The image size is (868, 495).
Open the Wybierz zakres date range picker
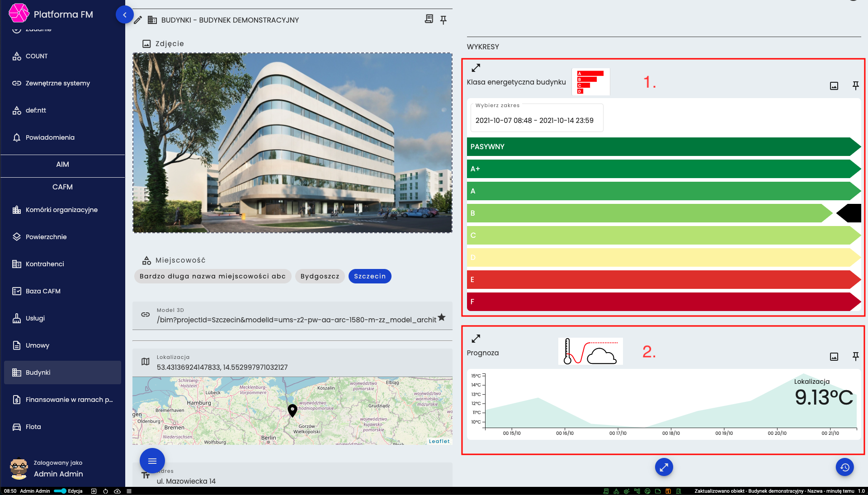[x=537, y=118]
